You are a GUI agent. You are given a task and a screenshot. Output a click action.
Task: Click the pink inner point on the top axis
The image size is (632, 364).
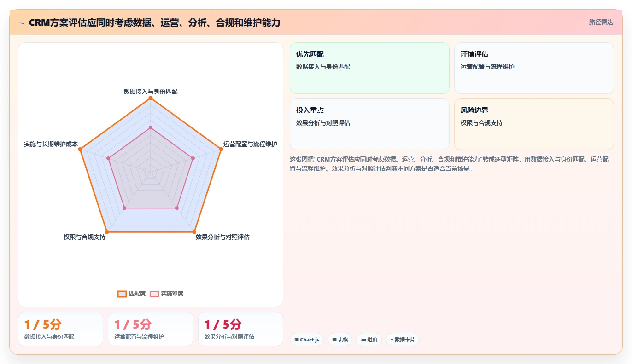click(x=151, y=127)
